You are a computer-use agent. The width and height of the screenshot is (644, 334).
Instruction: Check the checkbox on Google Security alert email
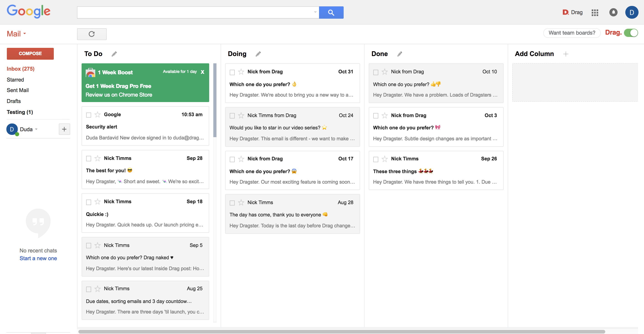pyautogui.click(x=88, y=115)
